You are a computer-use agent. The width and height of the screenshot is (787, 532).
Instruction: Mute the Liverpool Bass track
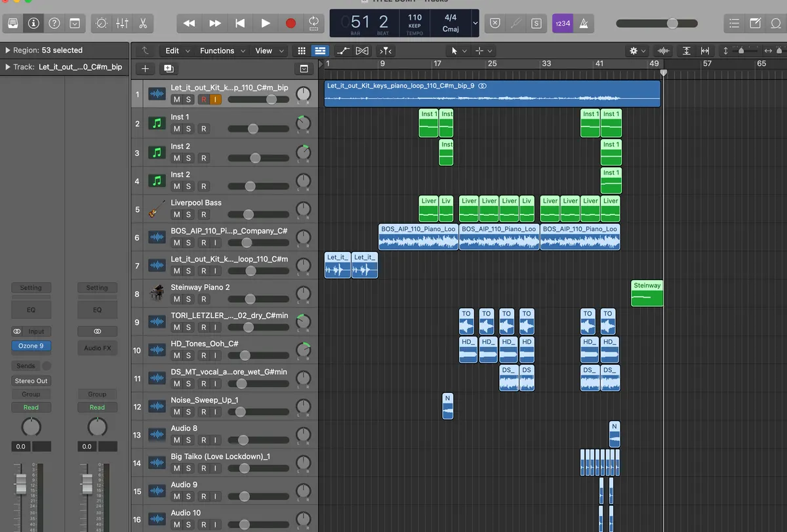coord(176,215)
